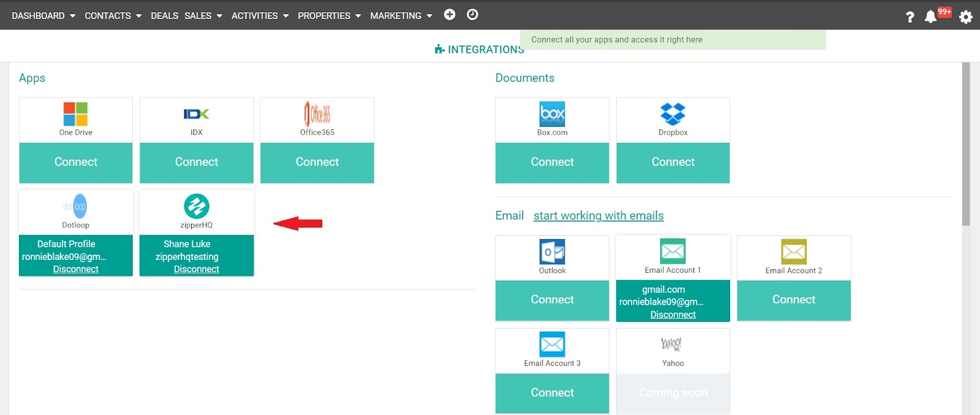Click the plus quick-add icon

point(450,15)
